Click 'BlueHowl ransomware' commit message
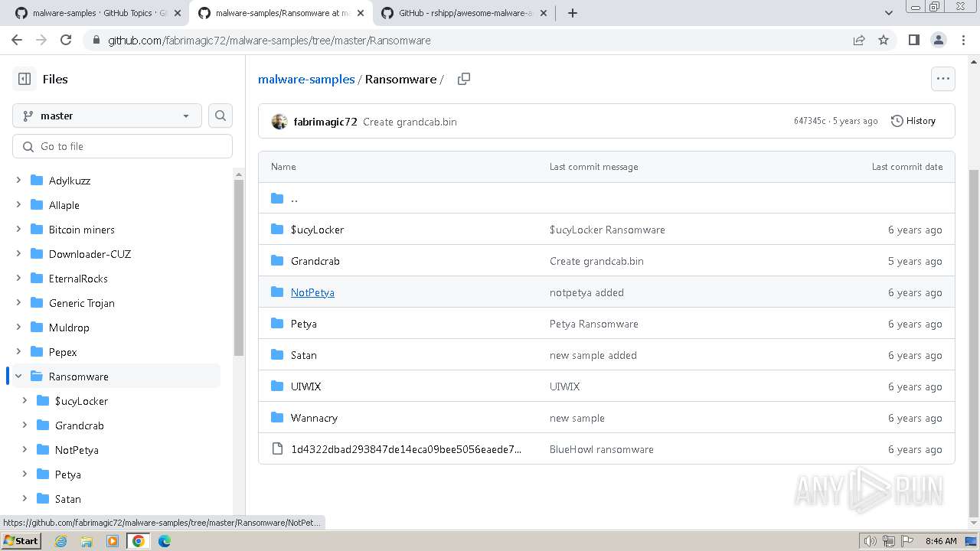Screen dimensions: 980x551 602,449
